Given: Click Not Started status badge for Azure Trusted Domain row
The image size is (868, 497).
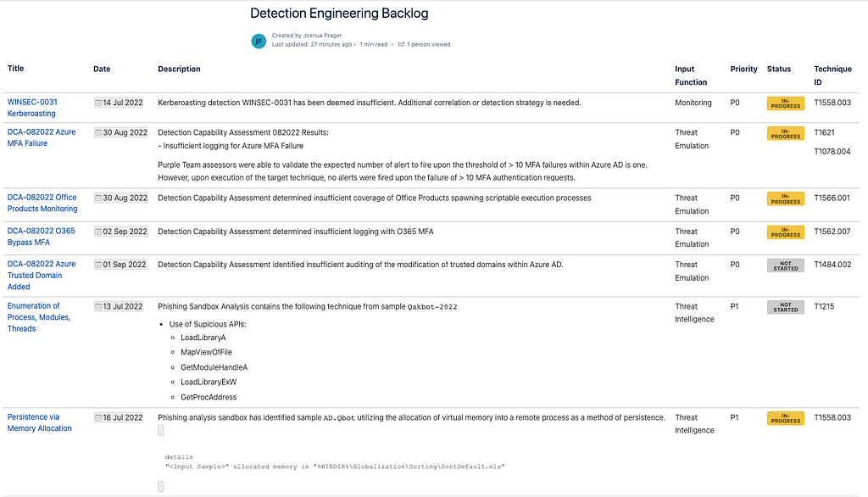Looking at the screenshot, I should click(785, 265).
